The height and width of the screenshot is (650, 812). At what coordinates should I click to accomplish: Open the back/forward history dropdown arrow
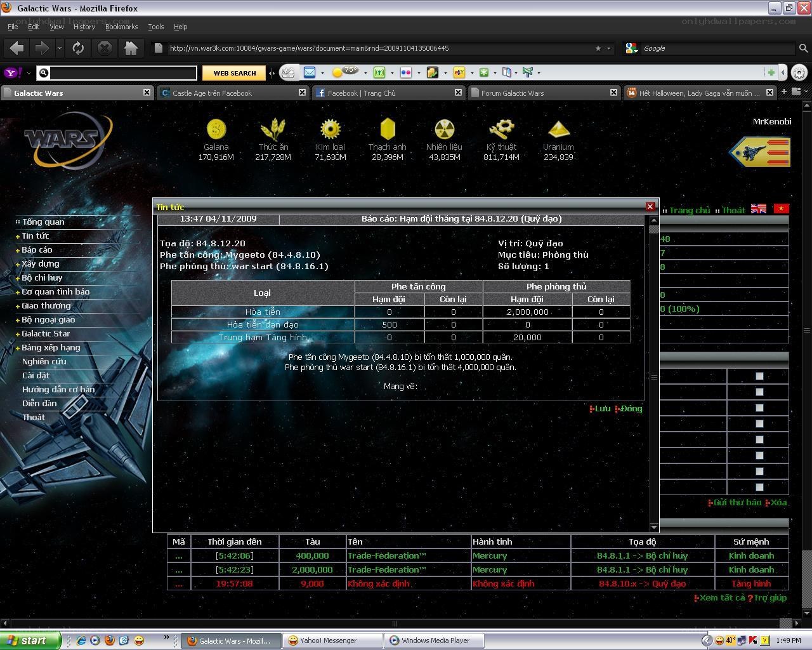[x=59, y=48]
